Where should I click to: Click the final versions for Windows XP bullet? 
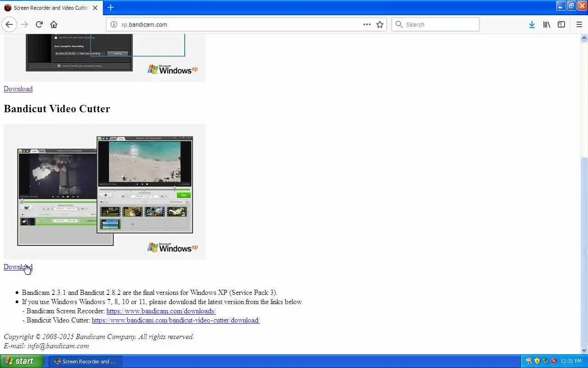[150, 293]
